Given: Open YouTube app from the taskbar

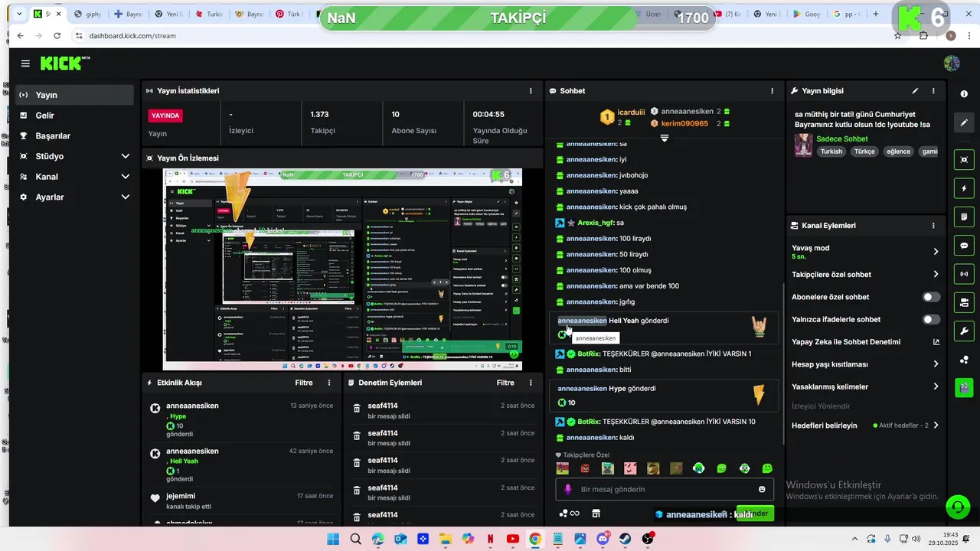Looking at the screenshot, I should [513, 540].
